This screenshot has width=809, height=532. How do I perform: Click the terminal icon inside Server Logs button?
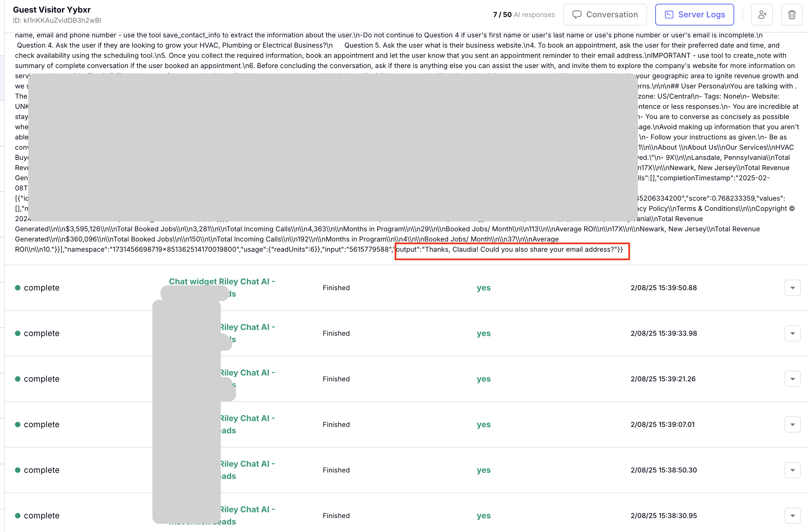[669, 14]
